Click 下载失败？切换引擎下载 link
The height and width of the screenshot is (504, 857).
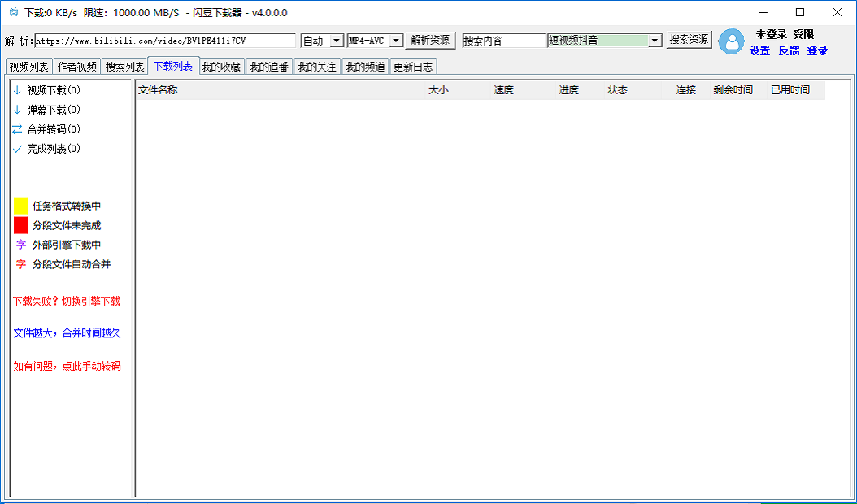65,301
